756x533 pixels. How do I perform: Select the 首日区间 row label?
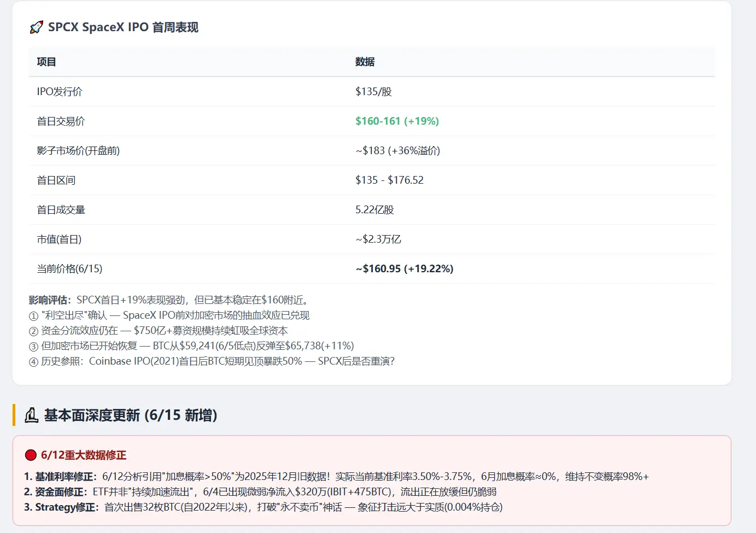[56, 180]
